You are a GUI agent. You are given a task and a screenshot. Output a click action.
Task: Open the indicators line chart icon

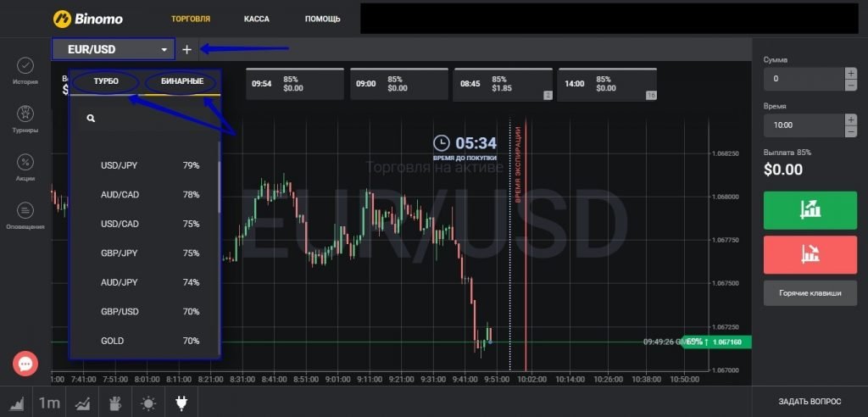83,403
